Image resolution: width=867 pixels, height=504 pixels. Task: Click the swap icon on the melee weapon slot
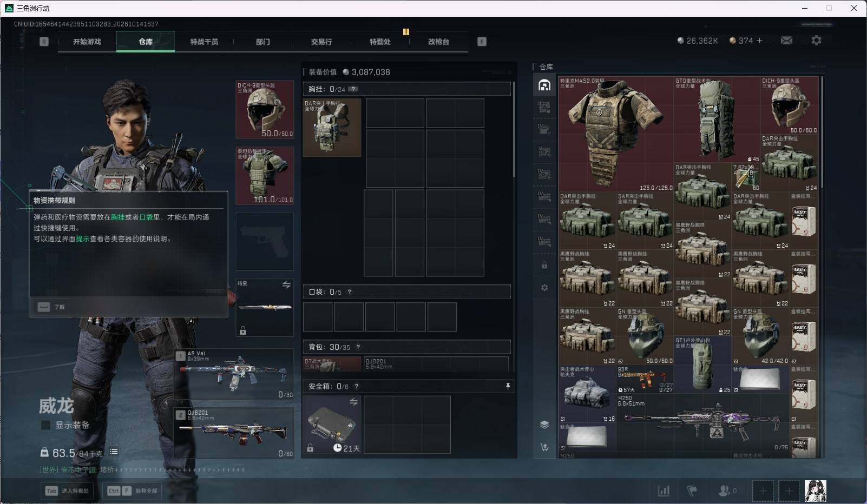(x=286, y=284)
